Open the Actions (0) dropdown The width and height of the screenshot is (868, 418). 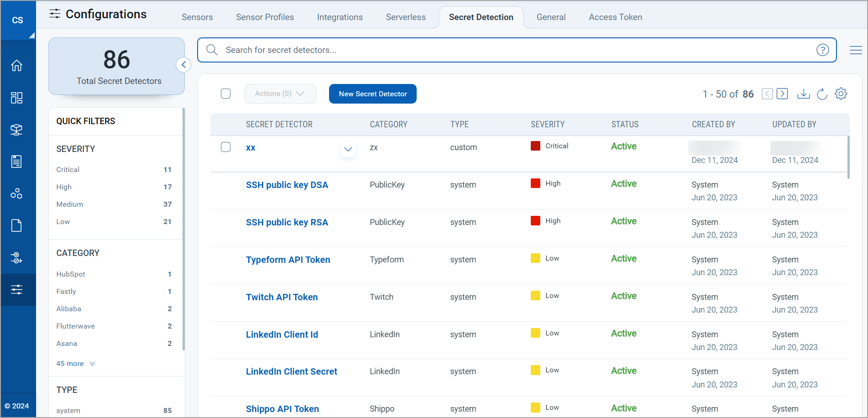pyautogui.click(x=280, y=94)
